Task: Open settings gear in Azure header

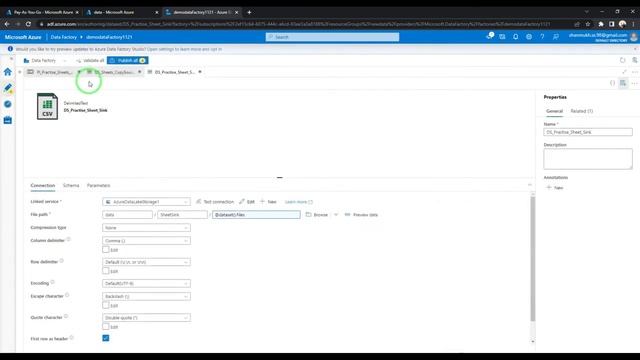Action: click(529, 37)
